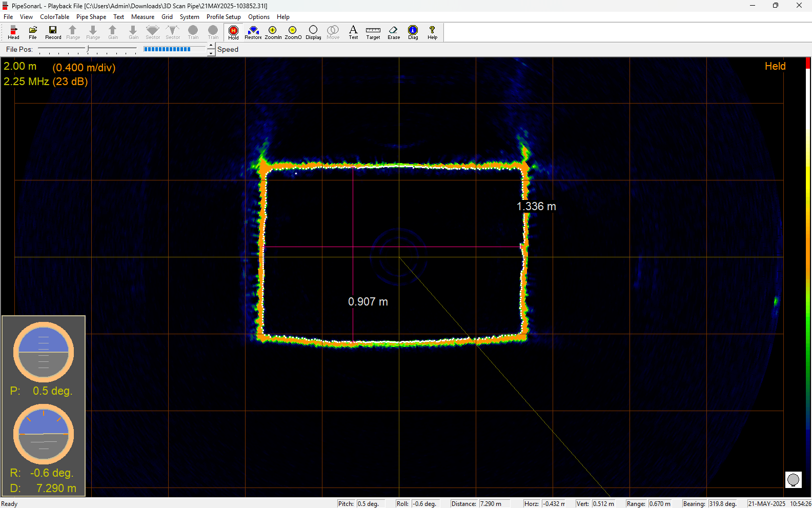
Task: Click the Vert 0.512 m status field
Action: click(595, 503)
